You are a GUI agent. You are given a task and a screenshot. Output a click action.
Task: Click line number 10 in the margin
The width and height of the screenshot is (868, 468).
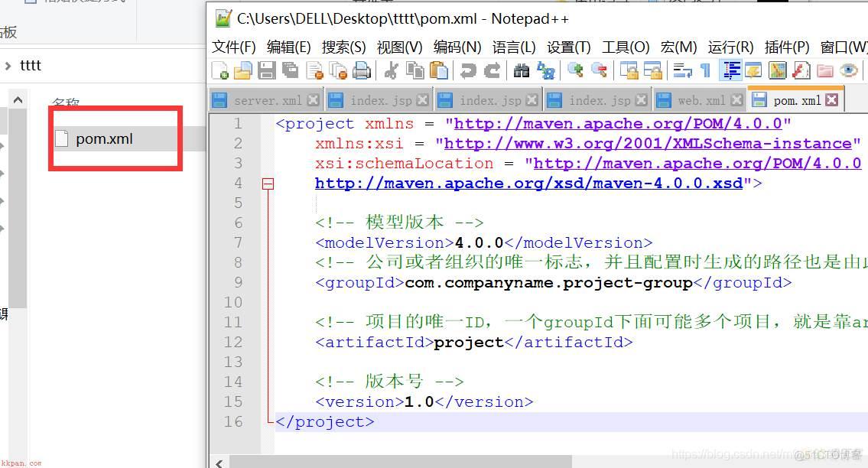233,302
